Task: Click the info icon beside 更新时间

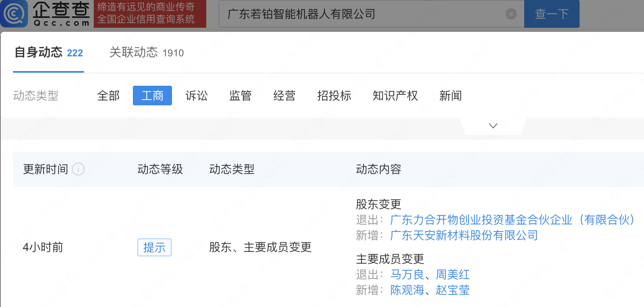Action: click(x=78, y=169)
